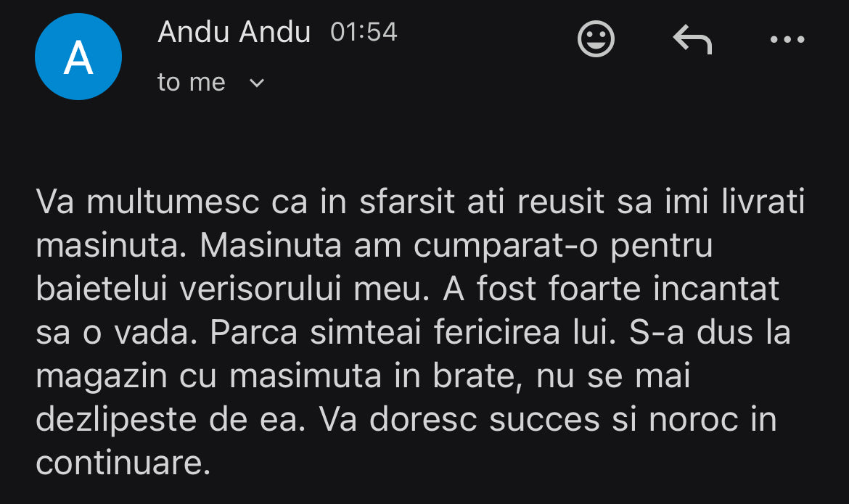The width and height of the screenshot is (849, 504).
Task: Open the three-dot more options menu
Action: [x=787, y=39]
